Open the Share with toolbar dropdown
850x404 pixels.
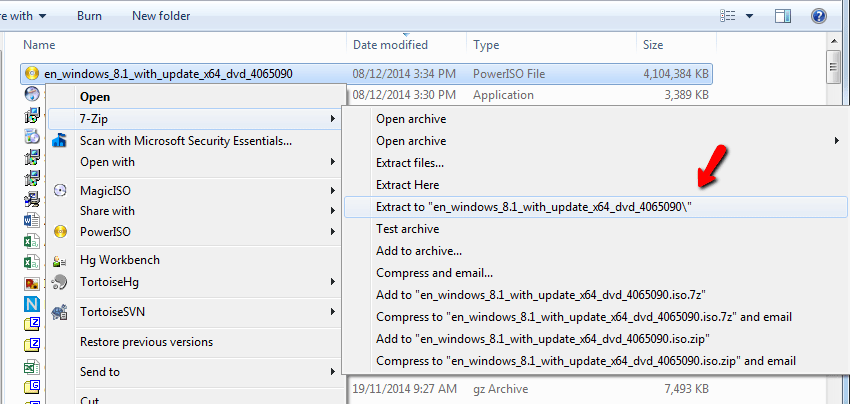pyautogui.click(x=23, y=16)
